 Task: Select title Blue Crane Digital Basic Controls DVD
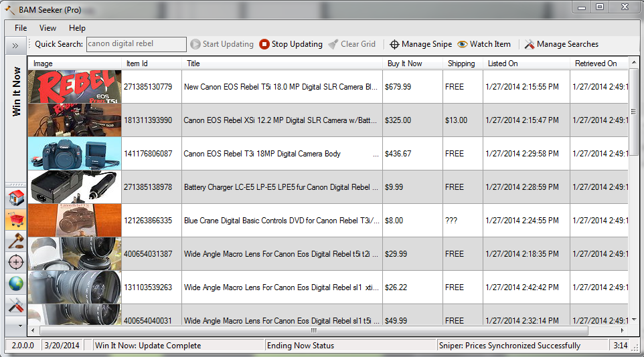(x=281, y=221)
